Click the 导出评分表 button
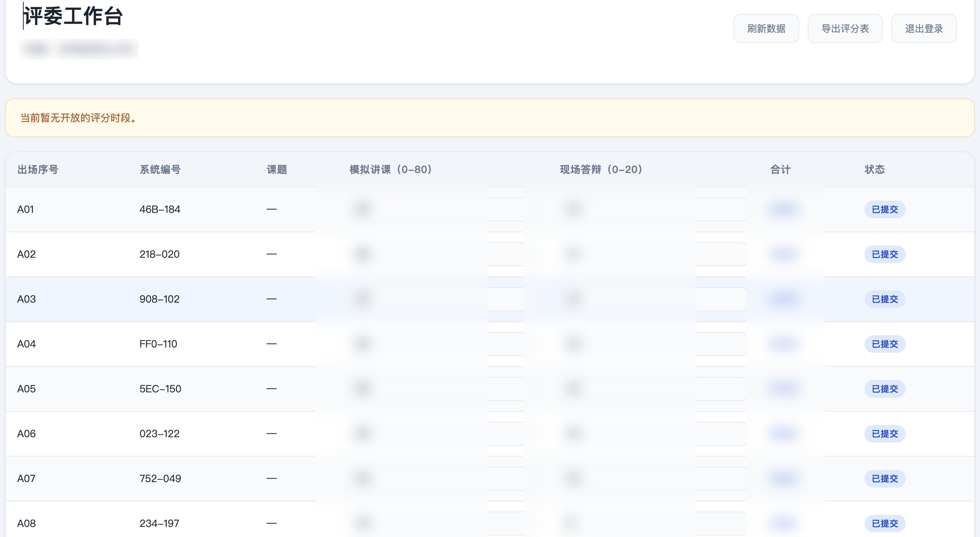Image resolution: width=980 pixels, height=537 pixels. 845,29
